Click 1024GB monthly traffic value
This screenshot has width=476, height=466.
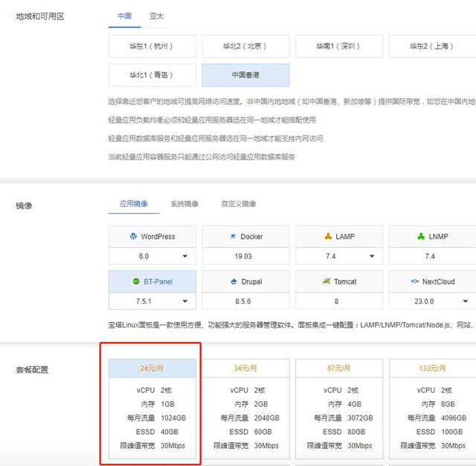pos(173,418)
